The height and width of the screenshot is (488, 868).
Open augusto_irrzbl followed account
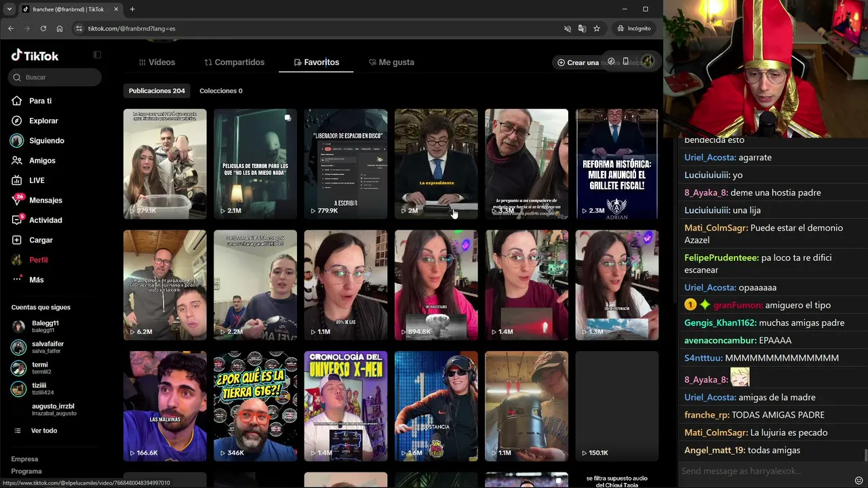[54, 409]
